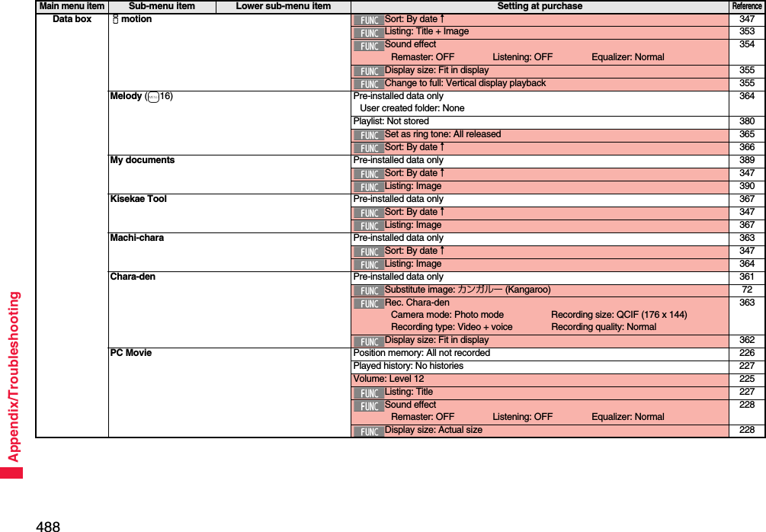Open reference page 380 for Playlist: Not stored
Image resolution: width=766 pixels, height=532 pixels.
(x=746, y=120)
